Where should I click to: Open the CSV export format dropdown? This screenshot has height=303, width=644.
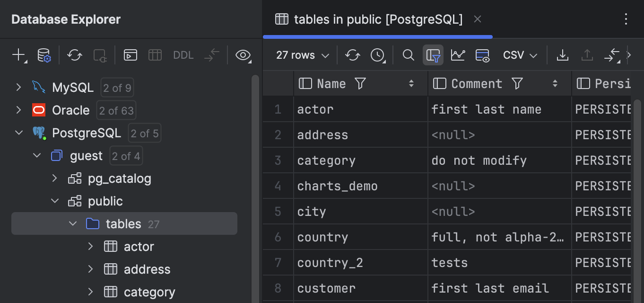520,55
